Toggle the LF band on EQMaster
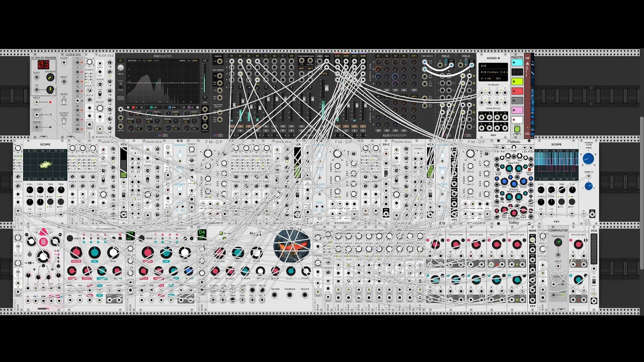 [133, 107]
